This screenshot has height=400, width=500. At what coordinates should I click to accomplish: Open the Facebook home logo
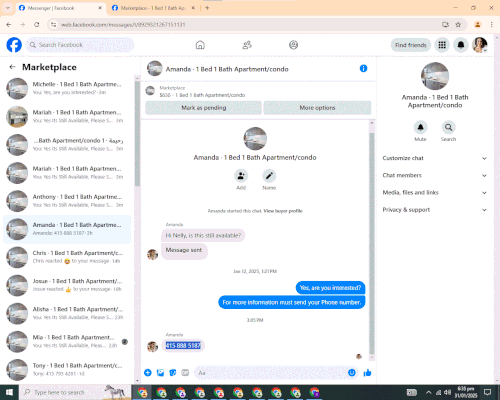[x=14, y=45]
